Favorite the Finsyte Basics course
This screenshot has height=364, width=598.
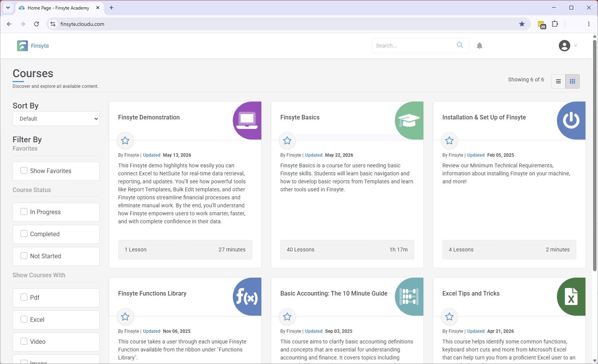click(287, 141)
